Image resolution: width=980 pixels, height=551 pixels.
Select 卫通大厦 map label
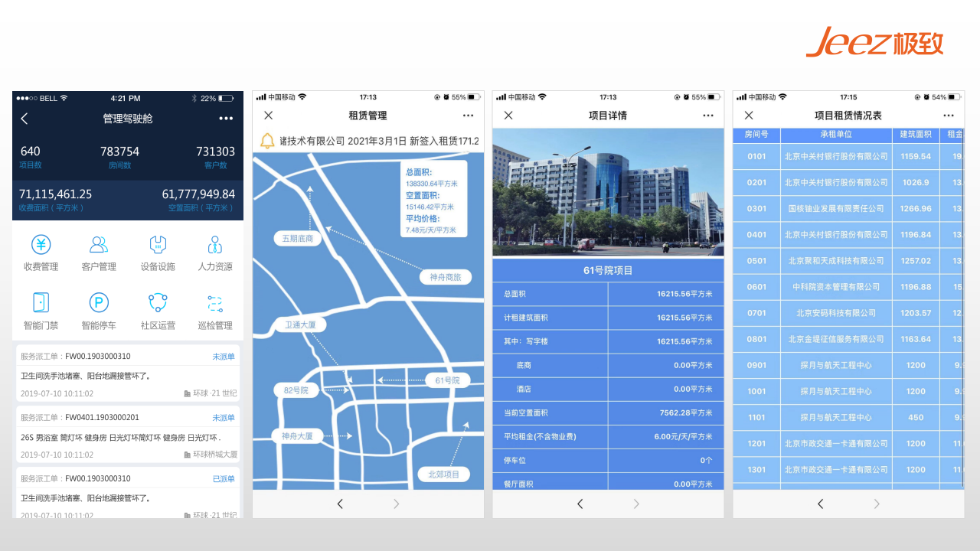300,325
